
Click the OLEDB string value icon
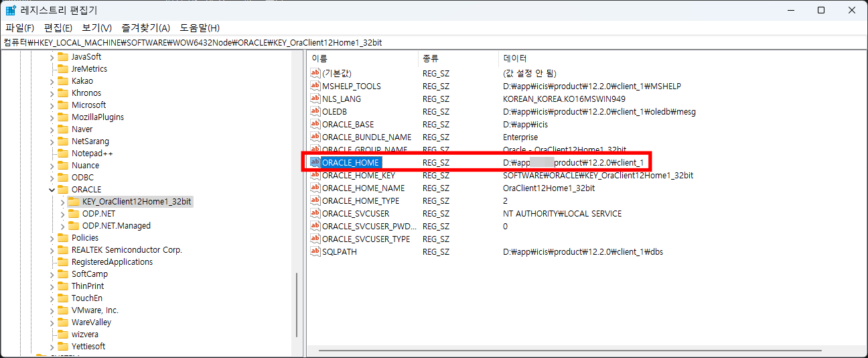coord(315,111)
